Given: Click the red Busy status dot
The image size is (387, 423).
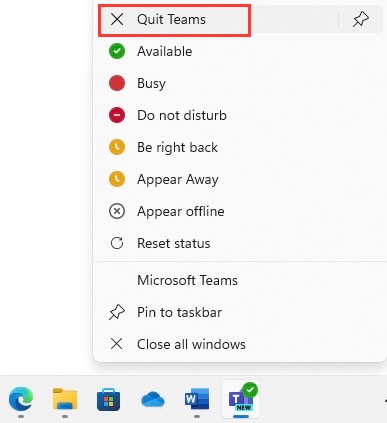Looking at the screenshot, I should (x=117, y=83).
